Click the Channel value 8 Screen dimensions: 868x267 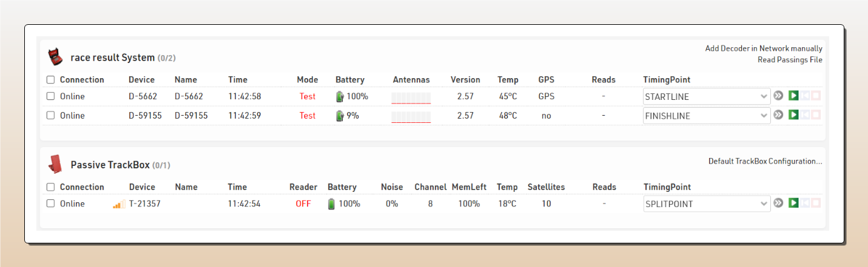pyautogui.click(x=430, y=204)
